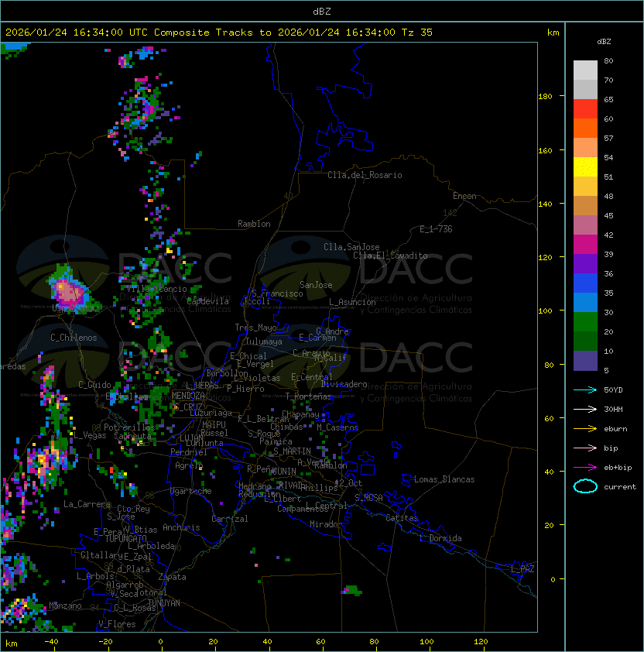Screen dimensions: 644x652
Task: Click the dBZ heading above the color scale
Action: pos(604,42)
